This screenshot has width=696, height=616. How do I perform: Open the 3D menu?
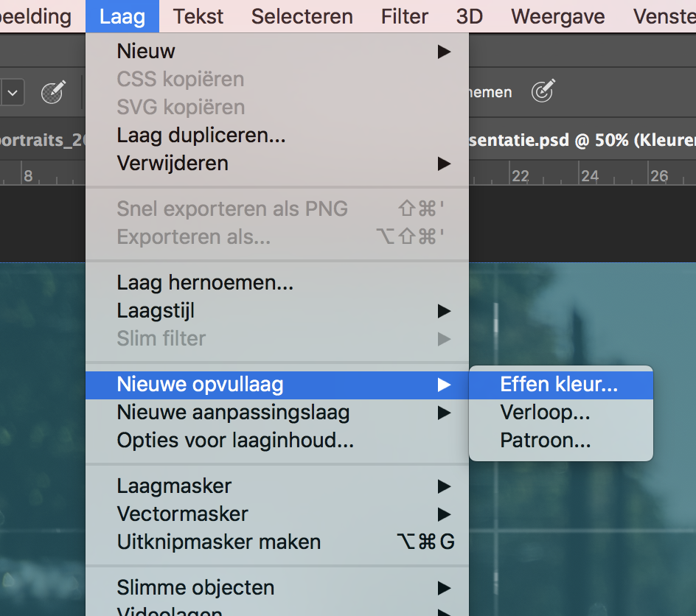[469, 16]
